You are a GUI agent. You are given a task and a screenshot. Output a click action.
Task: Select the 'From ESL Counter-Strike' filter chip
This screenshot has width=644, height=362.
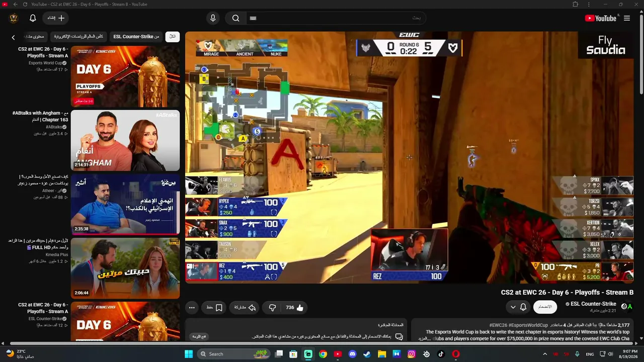[136, 37]
